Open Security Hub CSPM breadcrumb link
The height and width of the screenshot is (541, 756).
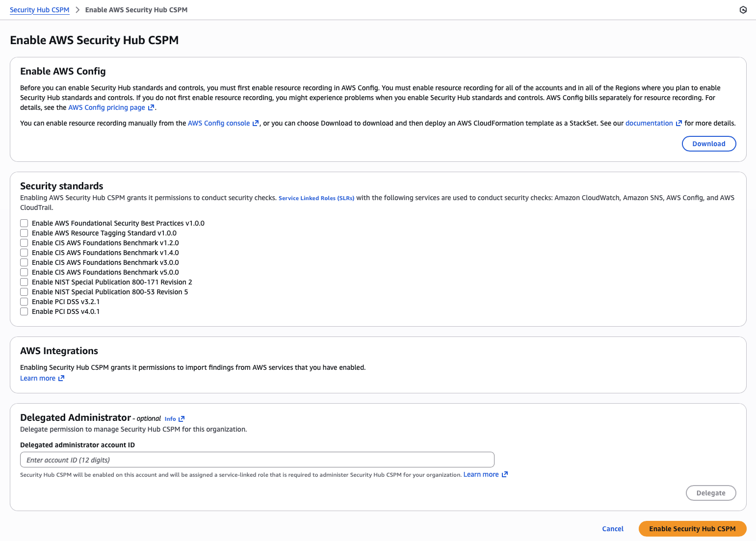[39, 10]
